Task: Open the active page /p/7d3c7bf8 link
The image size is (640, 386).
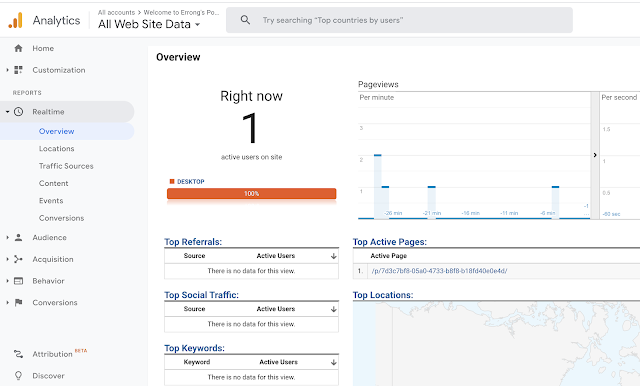Action: [439, 271]
